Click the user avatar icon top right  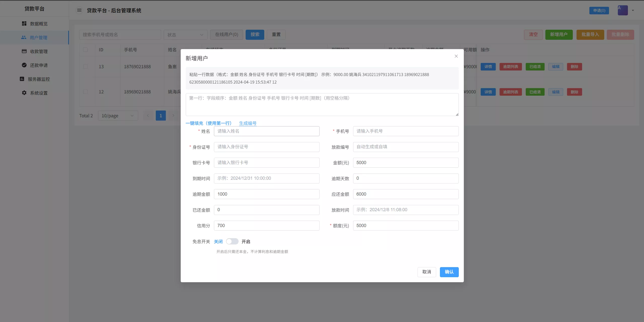click(x=622, y=10)
